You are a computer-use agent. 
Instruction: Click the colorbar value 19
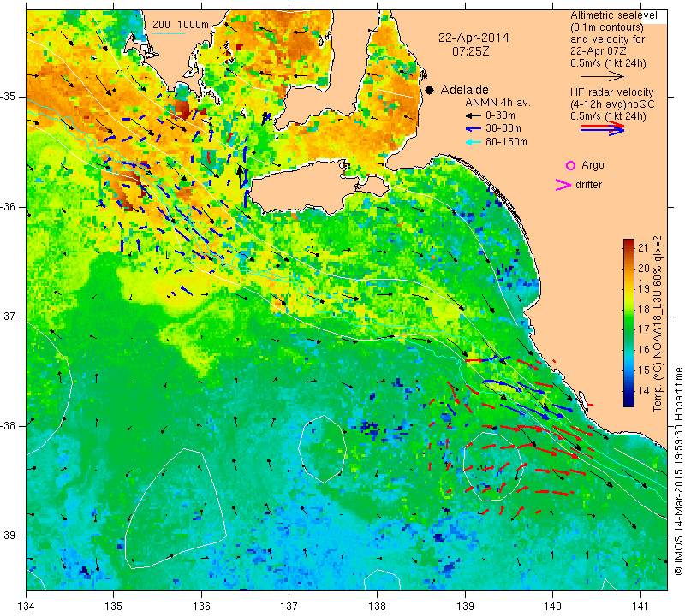tap(644, 288)
